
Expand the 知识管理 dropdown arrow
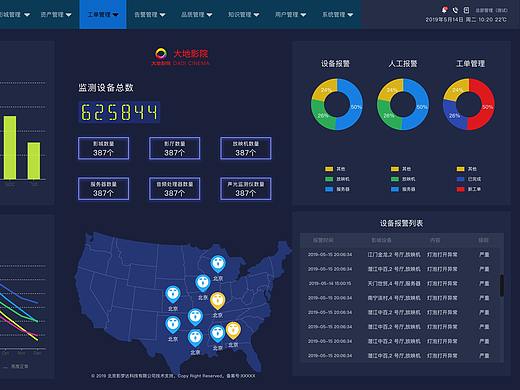click(x=256, y=15)
